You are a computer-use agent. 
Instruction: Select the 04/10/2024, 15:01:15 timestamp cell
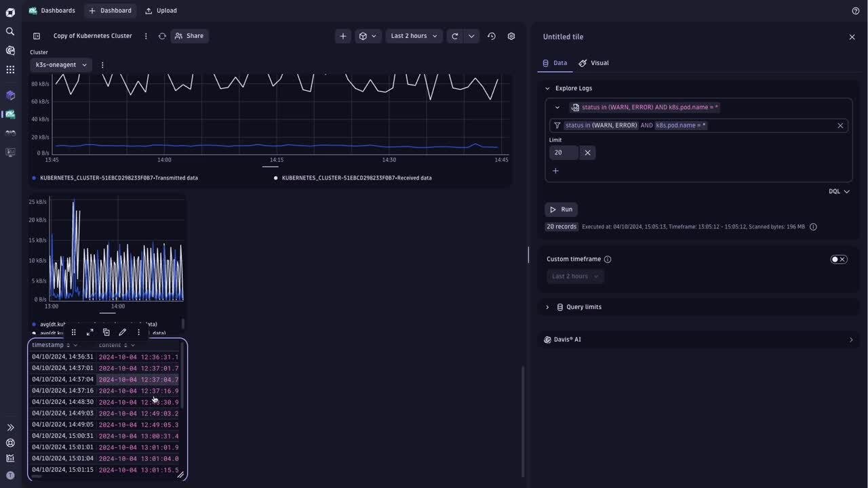coord(62,470)
